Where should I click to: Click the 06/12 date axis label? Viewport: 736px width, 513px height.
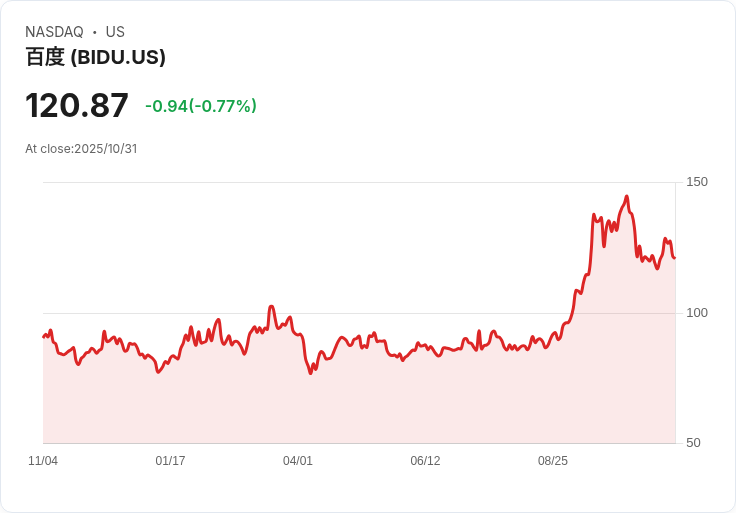(425, 460)
